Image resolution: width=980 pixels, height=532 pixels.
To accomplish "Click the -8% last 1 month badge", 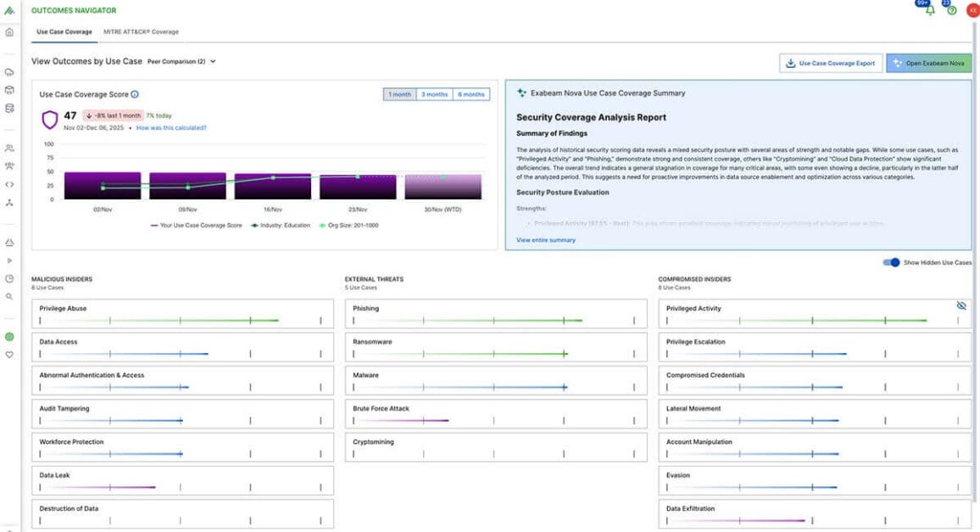I will pyautogui.click(x=114, y=115).
